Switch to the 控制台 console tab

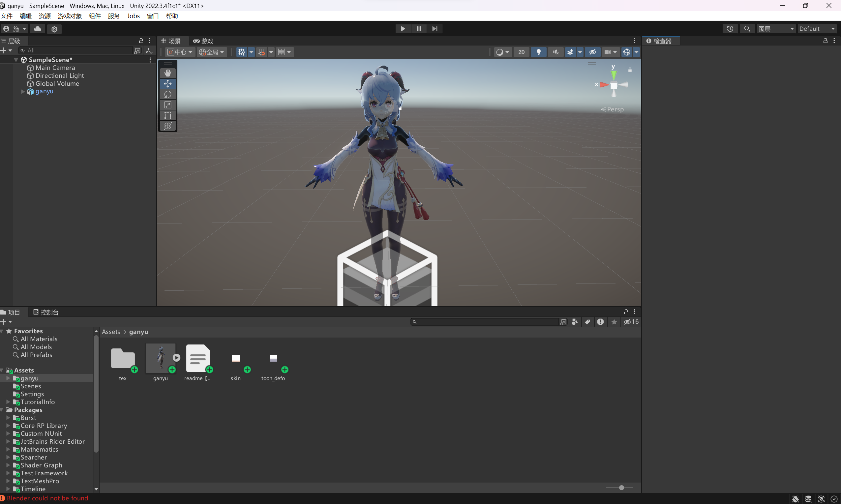(x=46, y=312)
